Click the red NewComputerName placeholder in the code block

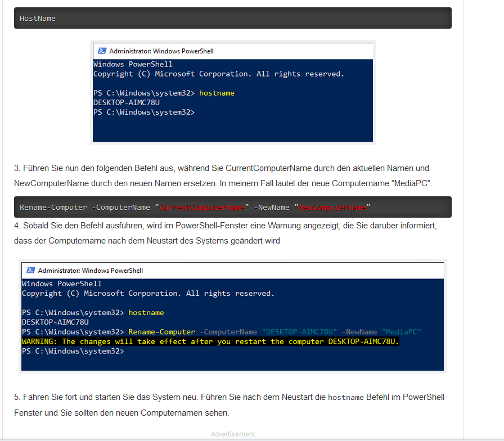332,208
